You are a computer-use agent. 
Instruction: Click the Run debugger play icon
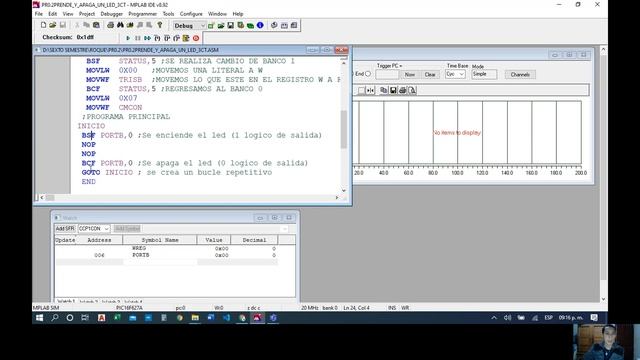[x=128, y=38]
